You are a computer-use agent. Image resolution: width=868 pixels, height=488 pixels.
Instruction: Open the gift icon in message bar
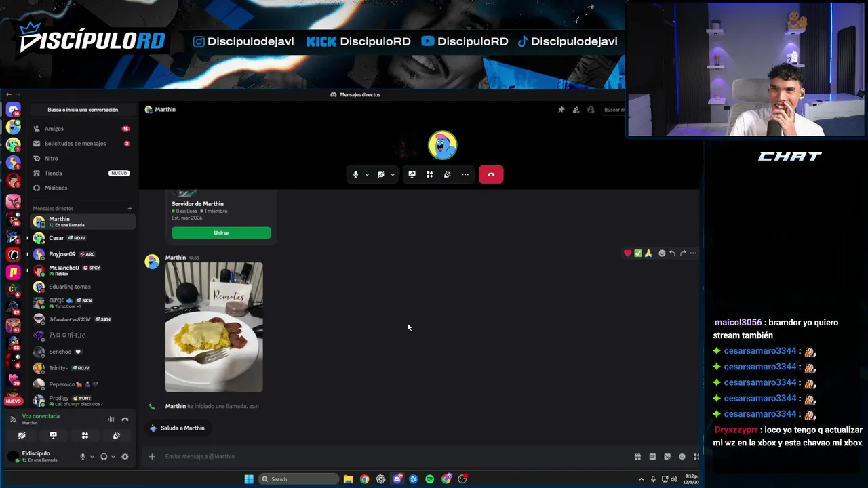(637, 456)
